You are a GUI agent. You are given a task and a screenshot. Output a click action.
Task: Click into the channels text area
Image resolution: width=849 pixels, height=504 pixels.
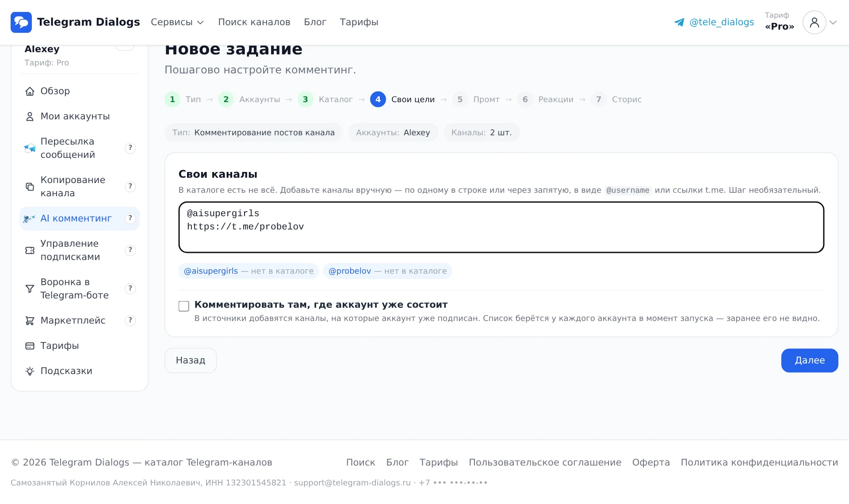[x=501, y=227]
